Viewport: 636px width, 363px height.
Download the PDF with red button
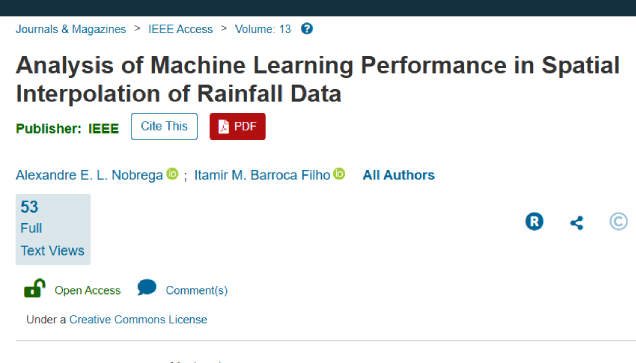tap(238, 127)
